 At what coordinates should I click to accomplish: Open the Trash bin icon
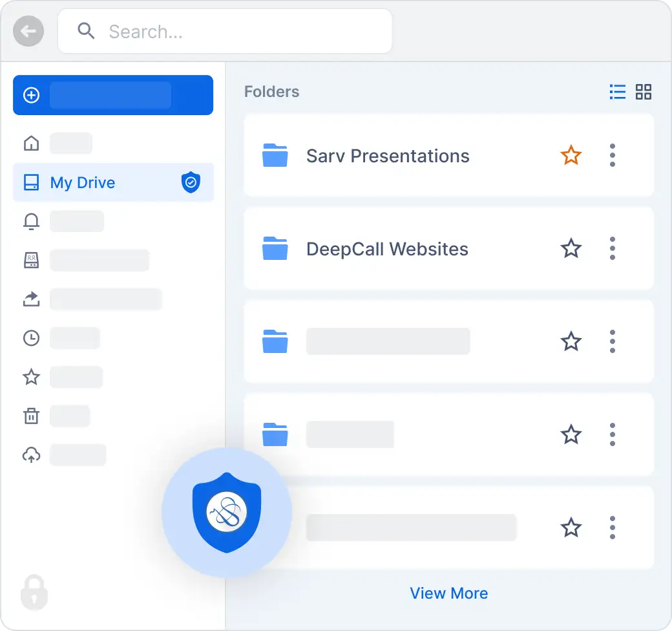[30, 416]
